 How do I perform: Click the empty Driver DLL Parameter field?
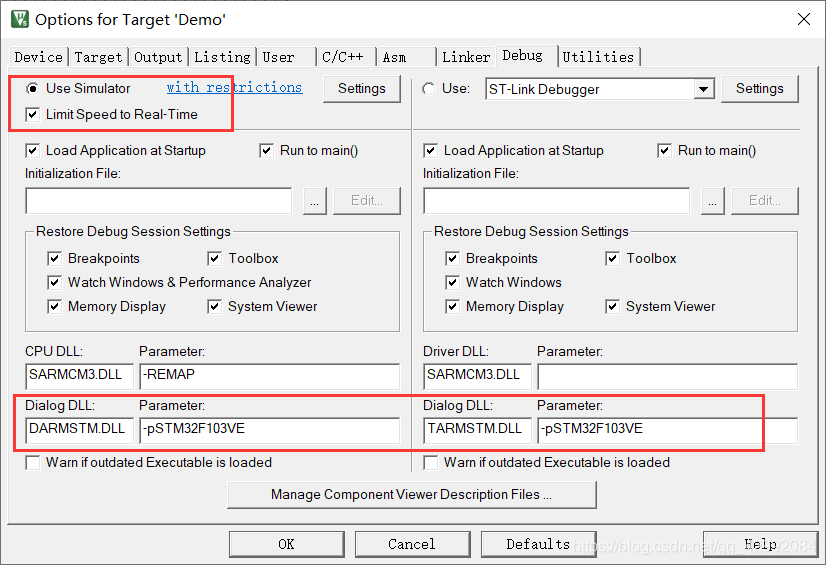(x=667, y=376)
